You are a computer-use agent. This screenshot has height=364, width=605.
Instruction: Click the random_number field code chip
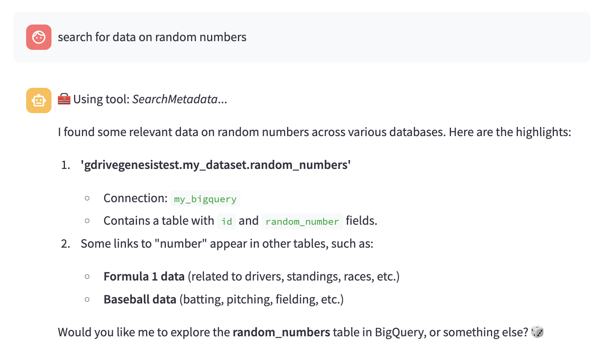(302, 221)
